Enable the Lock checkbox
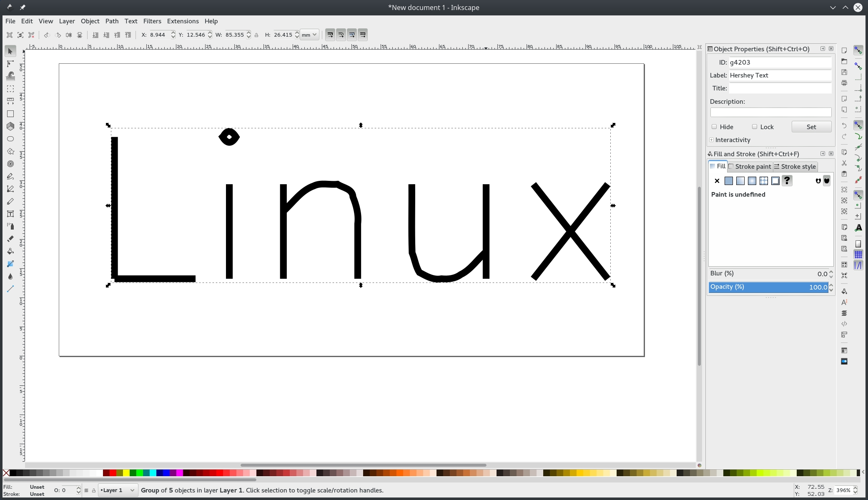The image size is (868, 500). click(x=755, y=127)
